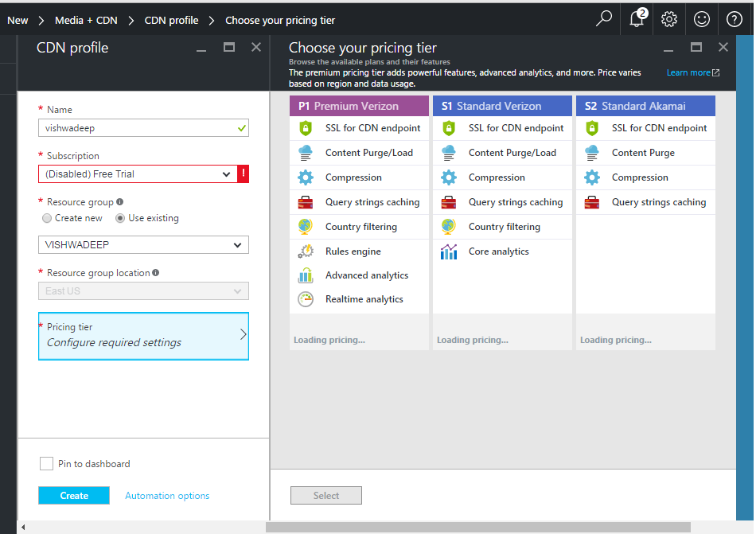Click the red subscription error indicator
756x534 pixels.
click(x=243, y=174)
